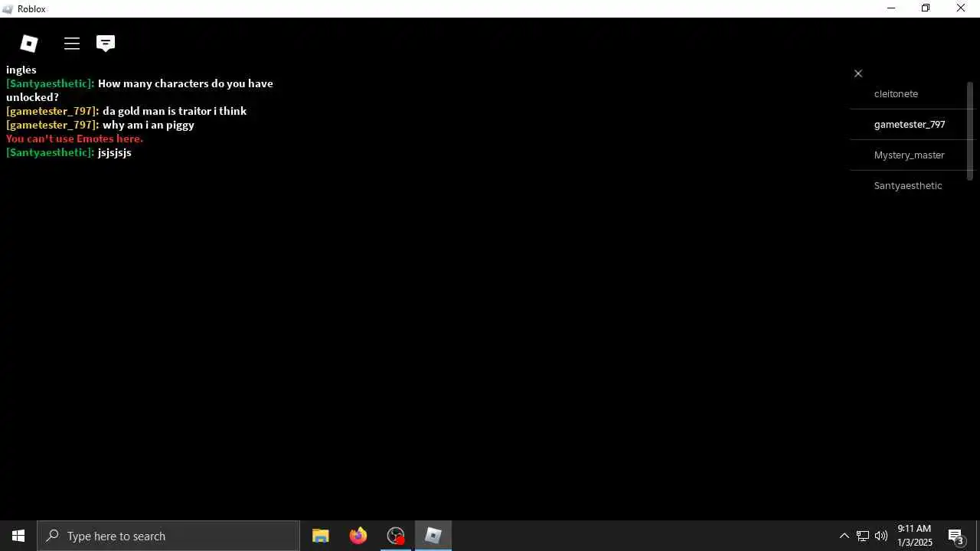Open the notification center icon
Screen dimensions: 980x551
click(x=956, y=536)
